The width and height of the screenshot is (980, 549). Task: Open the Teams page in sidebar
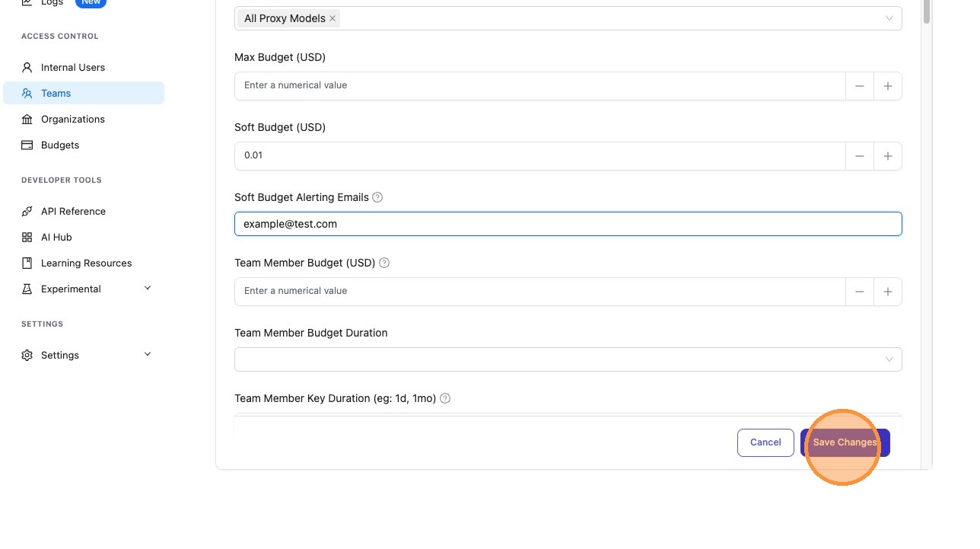click(56, 94)
